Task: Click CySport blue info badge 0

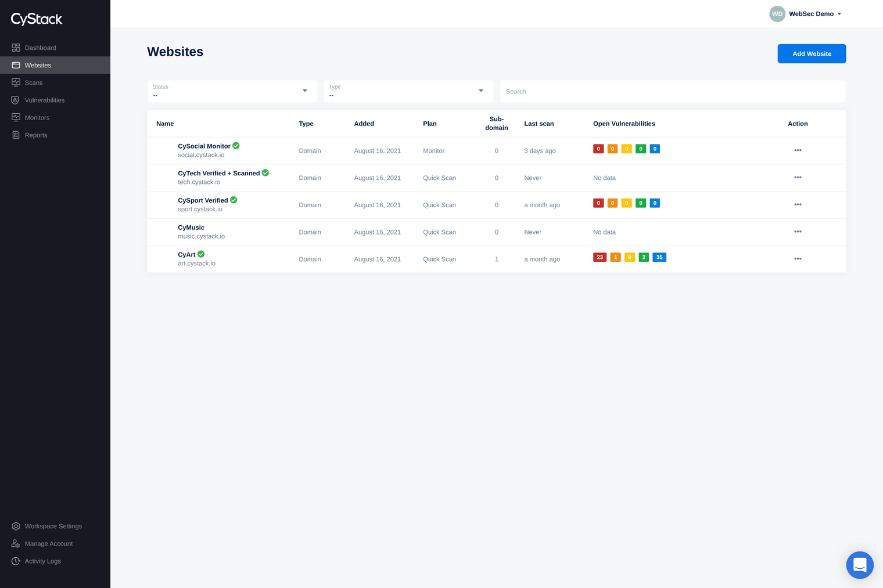Action: click(x=655, y=203)
